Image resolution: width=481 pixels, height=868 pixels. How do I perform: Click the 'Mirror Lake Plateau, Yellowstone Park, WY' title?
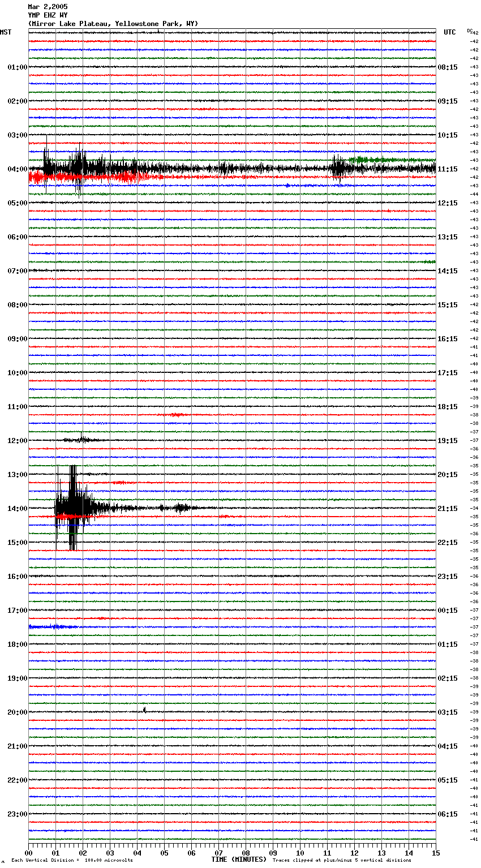click(113, 24)
